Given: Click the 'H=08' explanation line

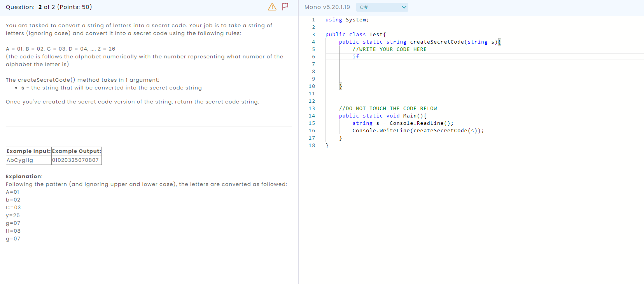Looking at the screenshot, I should click(x=13, y=231).
